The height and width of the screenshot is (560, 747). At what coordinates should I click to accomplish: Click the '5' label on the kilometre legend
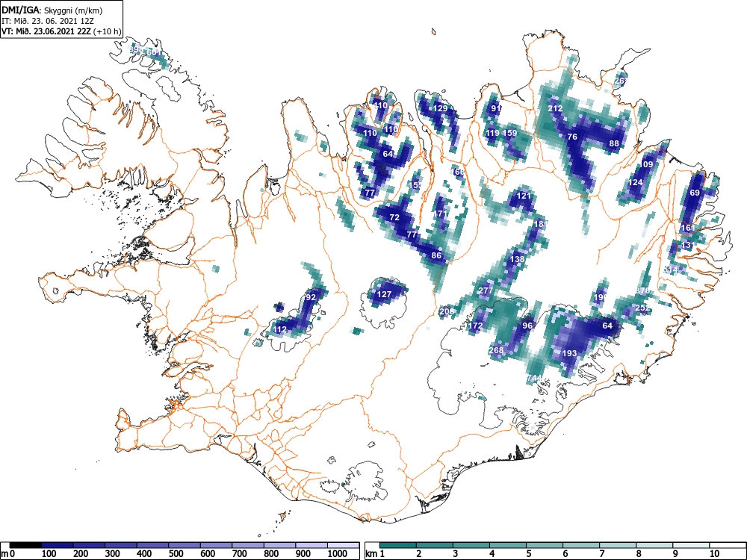point(529,554)
